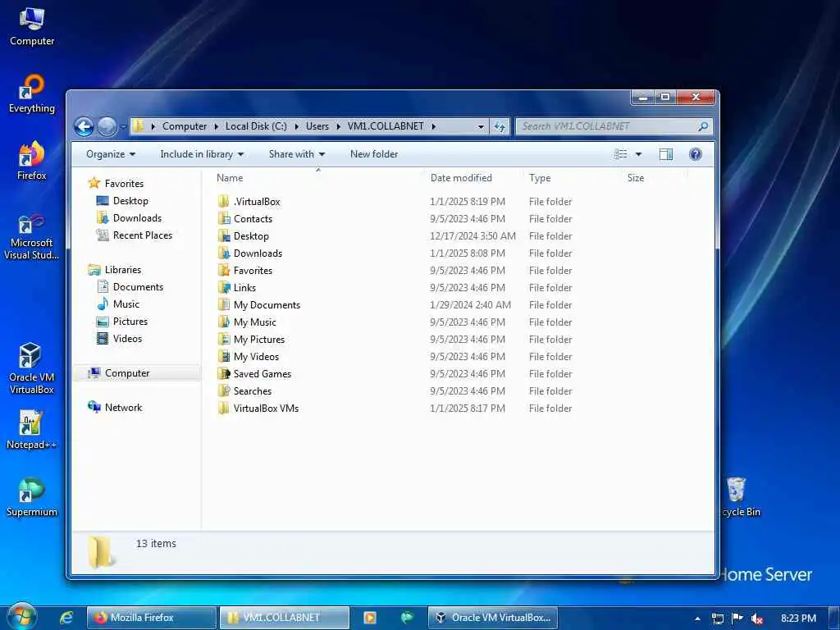The width and height of the screenshot is (840, 630).
Task: Open Action Center flag tray icon
Action: (737, 619)
